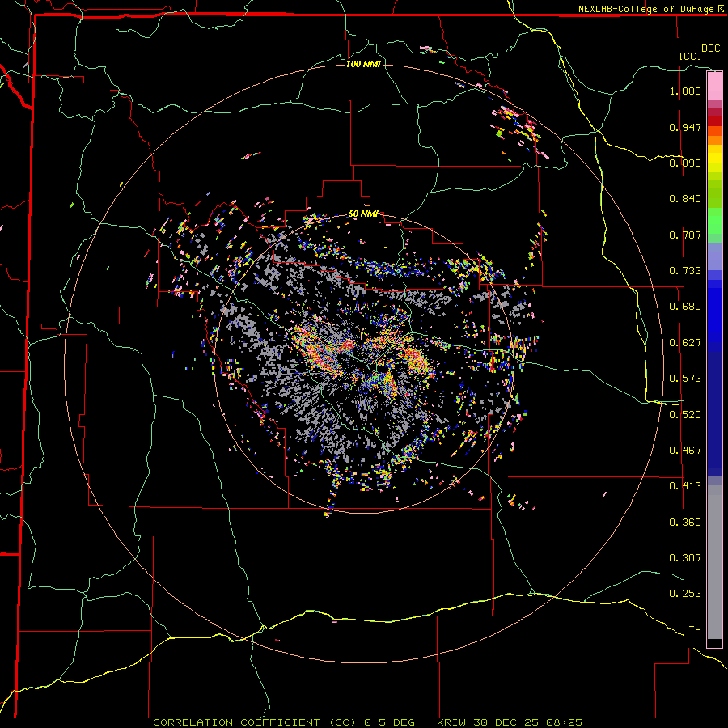Click the 0.627 color scale value

point(685,343)
